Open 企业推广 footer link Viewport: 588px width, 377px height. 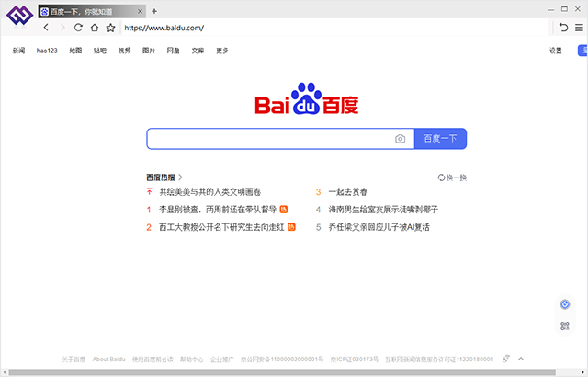coord(222,359)
